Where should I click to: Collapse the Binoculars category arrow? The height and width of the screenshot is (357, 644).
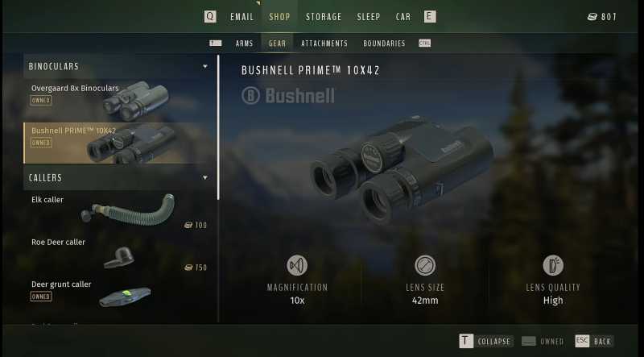pos(205,66)
